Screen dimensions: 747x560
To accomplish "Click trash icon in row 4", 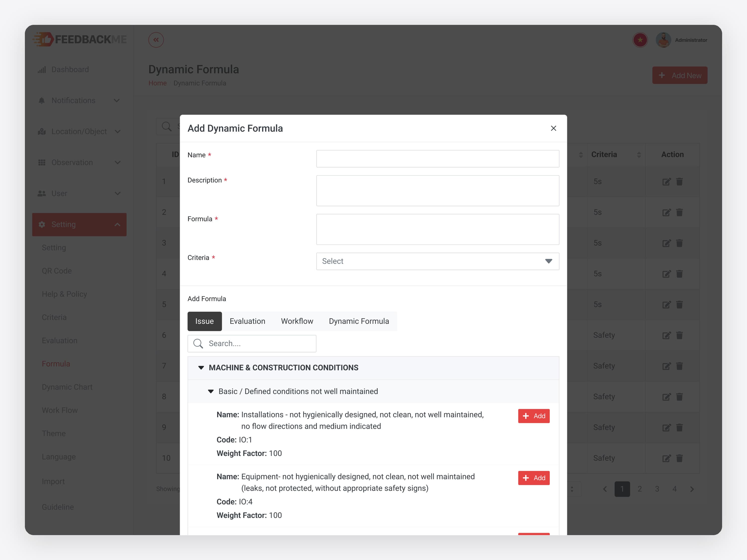I will pos(680,274).
